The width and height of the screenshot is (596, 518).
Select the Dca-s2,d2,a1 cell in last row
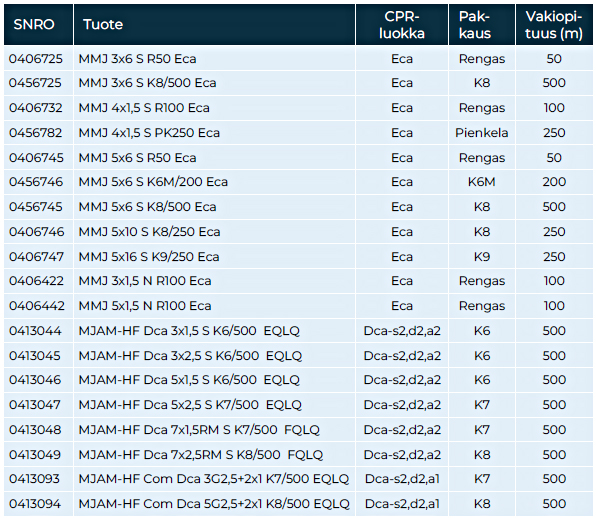(x=402, y=504)
